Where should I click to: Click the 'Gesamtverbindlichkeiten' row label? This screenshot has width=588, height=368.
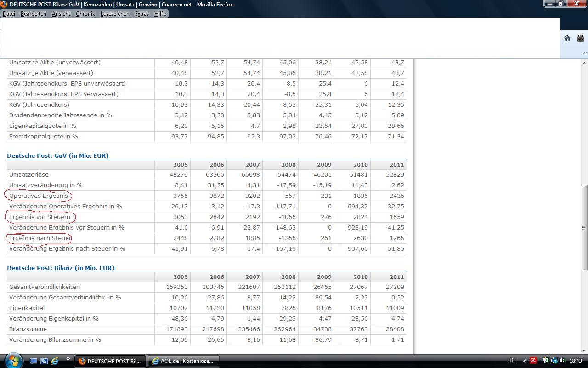tap(45, 287)
